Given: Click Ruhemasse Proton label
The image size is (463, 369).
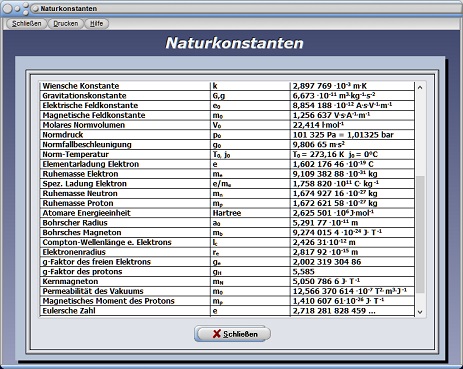Looking at the screenshot, I should [78, 203].
